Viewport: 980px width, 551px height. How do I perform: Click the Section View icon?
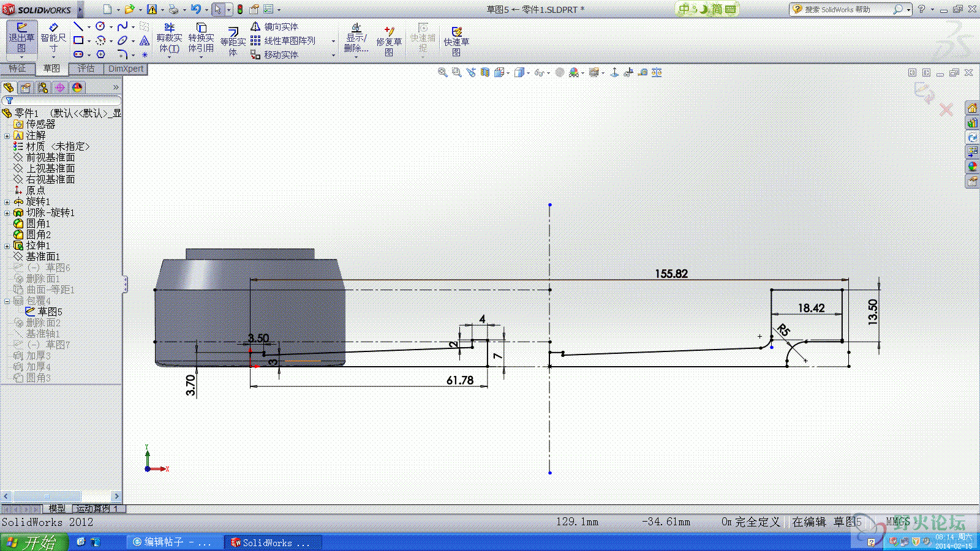click(x=485, y=72)
